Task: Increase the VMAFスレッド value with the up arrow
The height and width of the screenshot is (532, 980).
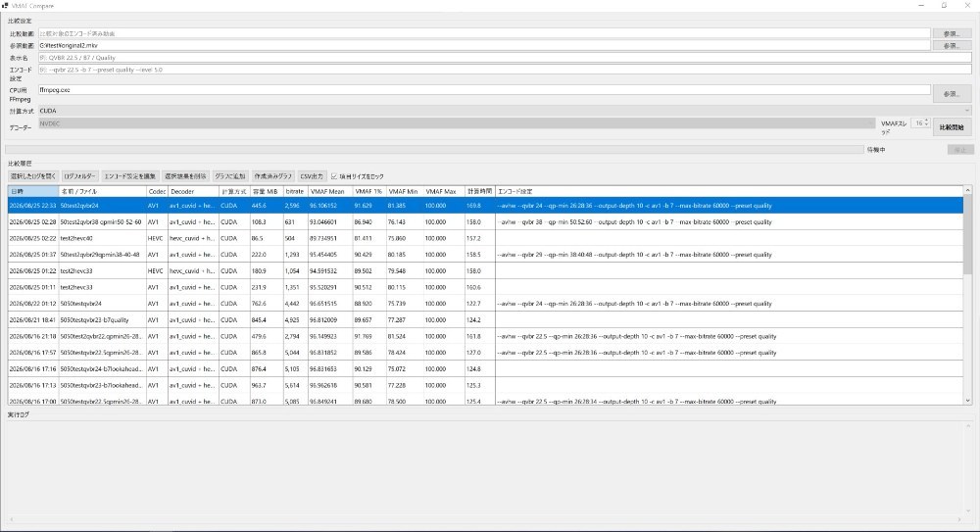Action: tap(926, 121)
